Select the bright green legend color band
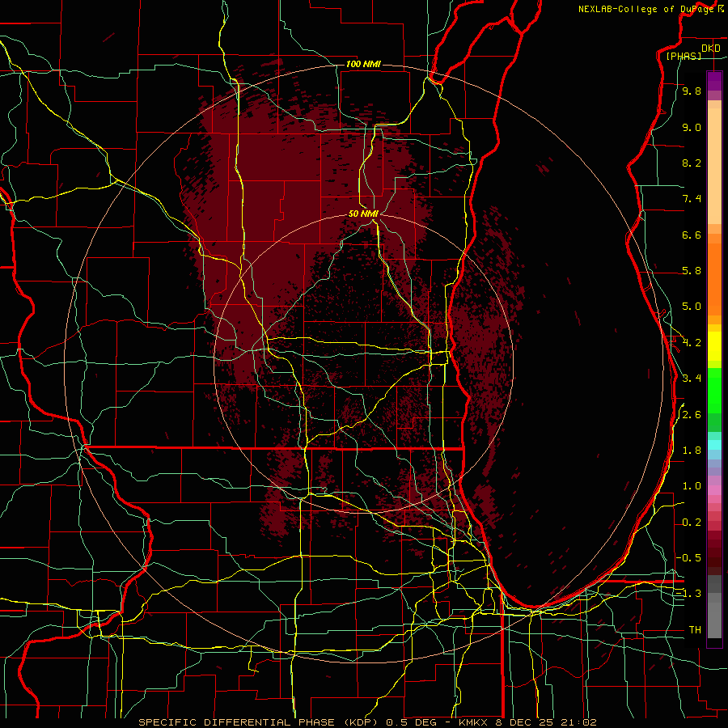Screen dimensions: 728x728 (714, 391)
